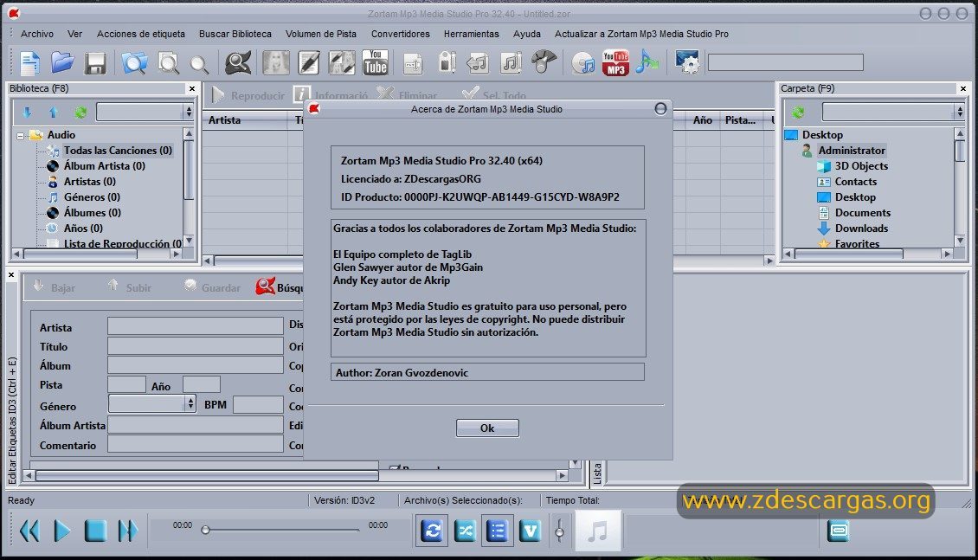Open the Archivo menu
978x560 pixels.
[37, 34]
